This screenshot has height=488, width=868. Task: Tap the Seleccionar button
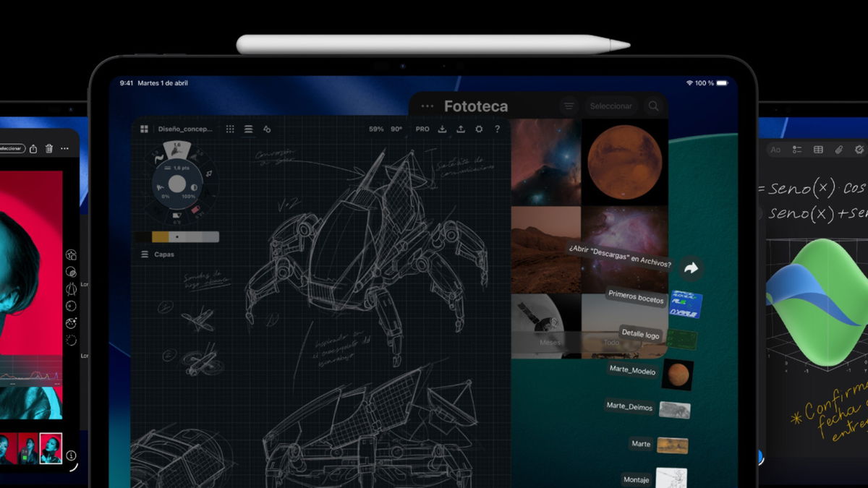611,106
